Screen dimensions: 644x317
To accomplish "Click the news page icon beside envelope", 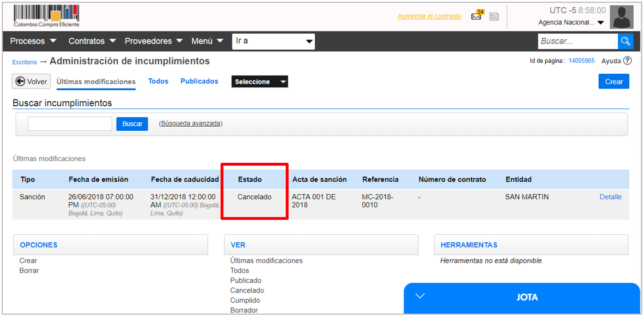I will 494,17.
